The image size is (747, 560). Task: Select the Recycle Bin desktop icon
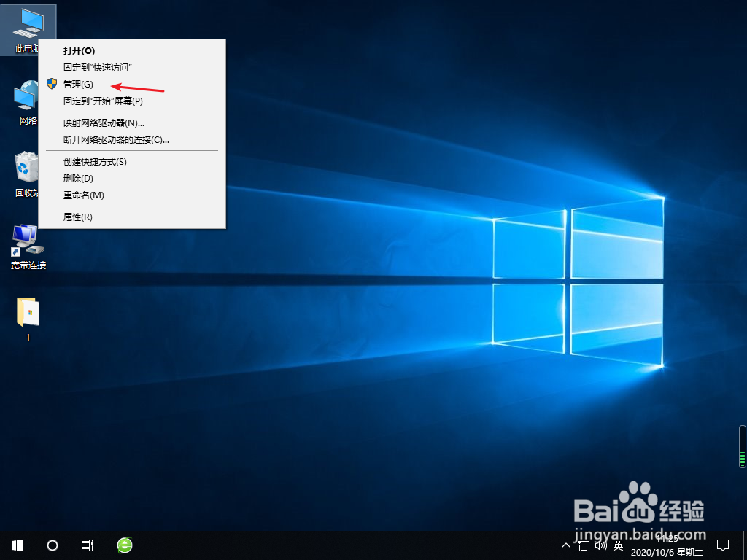27,174
